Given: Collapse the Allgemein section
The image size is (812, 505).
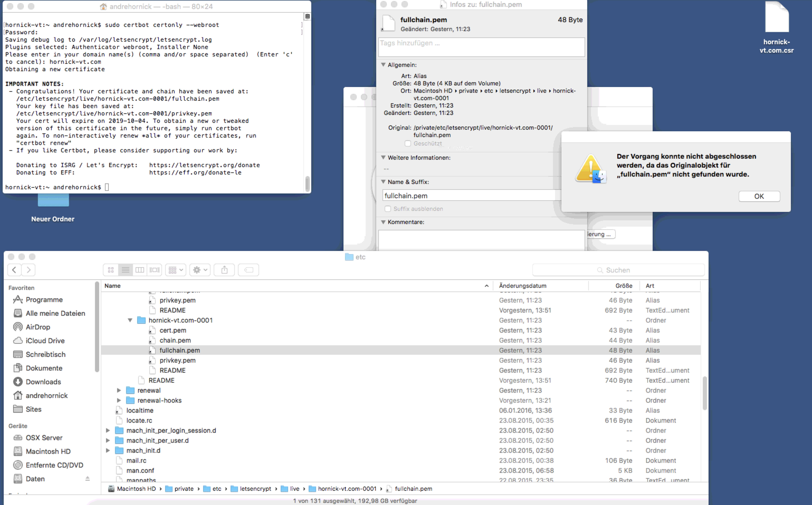Looking at the screenshot, I should (383, 65).
